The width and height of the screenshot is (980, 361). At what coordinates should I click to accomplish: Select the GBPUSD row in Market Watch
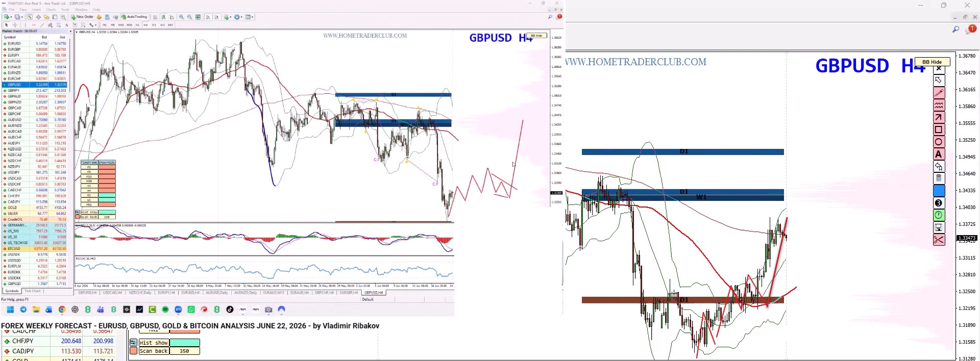pyautogui.click(x=35, y=85)
